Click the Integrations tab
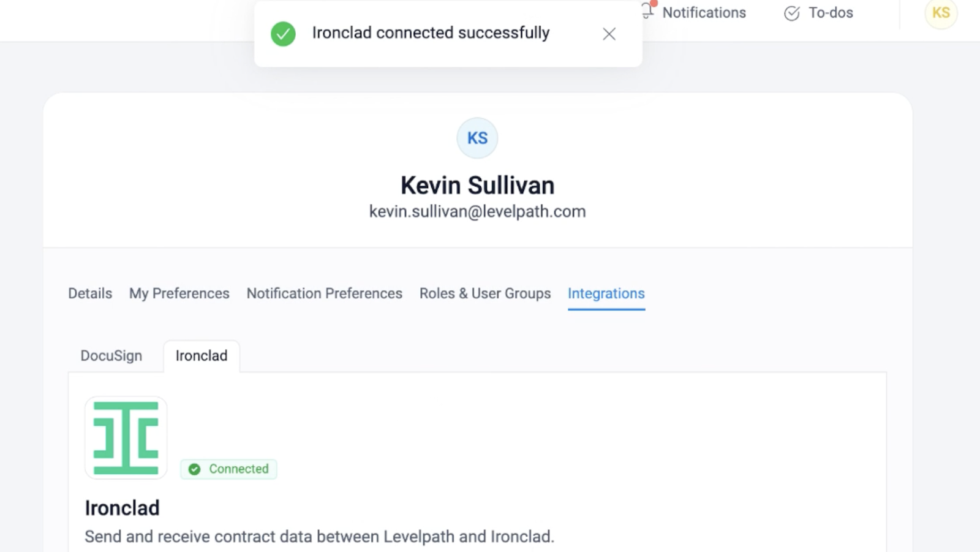Image resolution: width=980 pixels, height=552 pixels. tap(606, 293)
